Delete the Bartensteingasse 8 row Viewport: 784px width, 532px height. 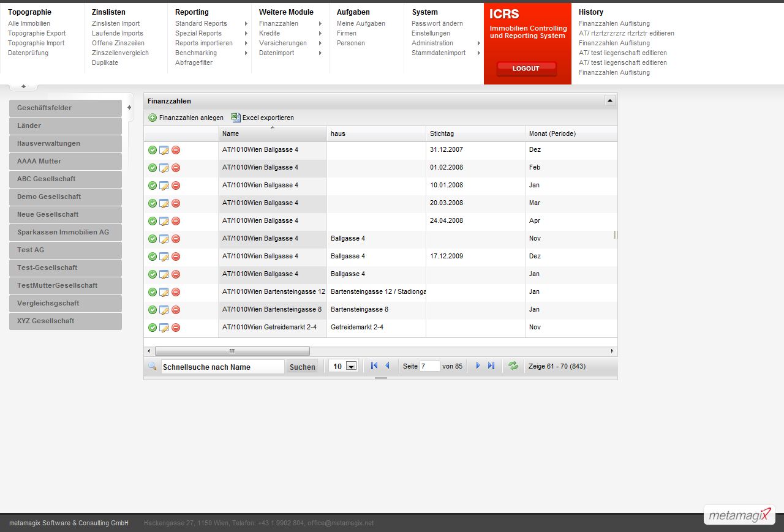[176, 310]
